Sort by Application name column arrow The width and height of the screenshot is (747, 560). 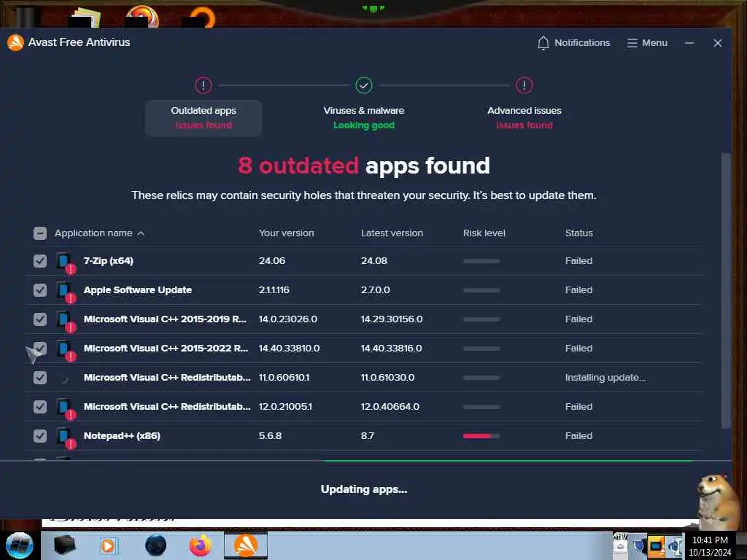click(141, 233)
